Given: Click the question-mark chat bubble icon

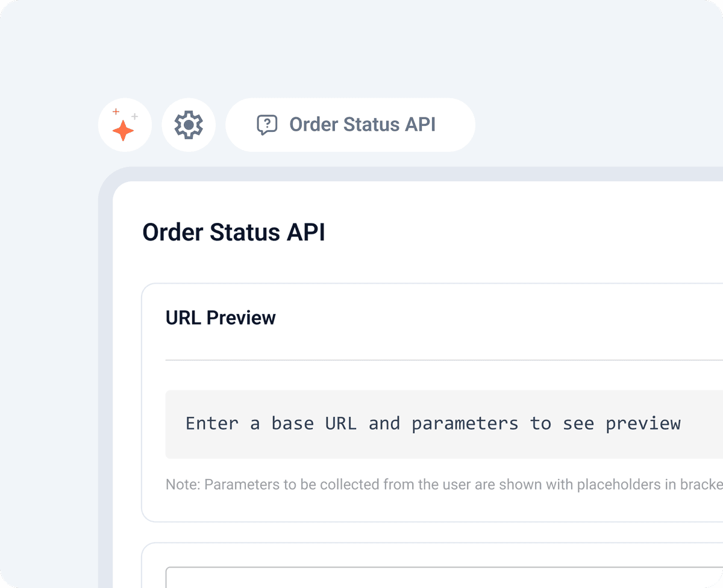Looking at the screenshot, I should point(267,124).
